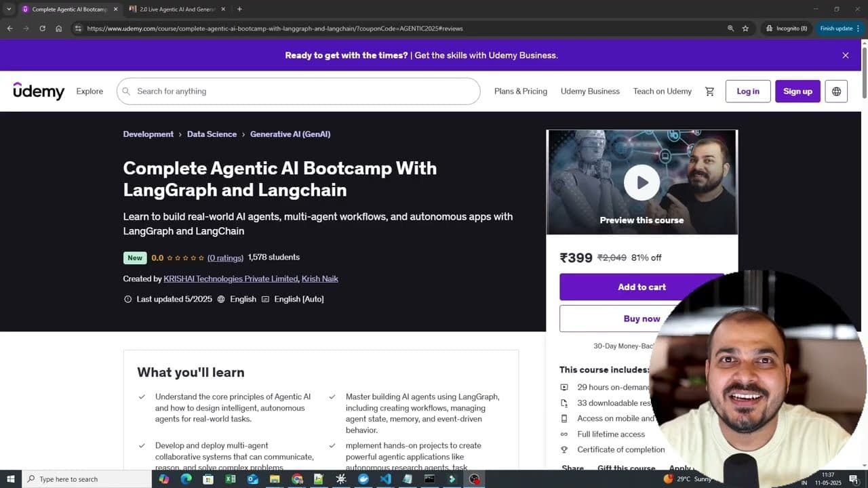Open the shopping cart
The height and width of the screenshot is (488, 868).
(x=710, y=91)
